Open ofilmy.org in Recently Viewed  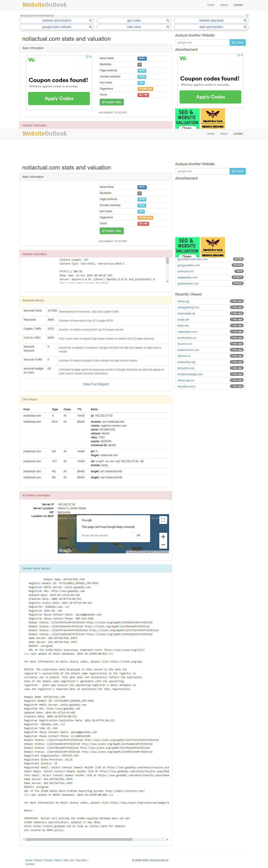click(183, 301)
